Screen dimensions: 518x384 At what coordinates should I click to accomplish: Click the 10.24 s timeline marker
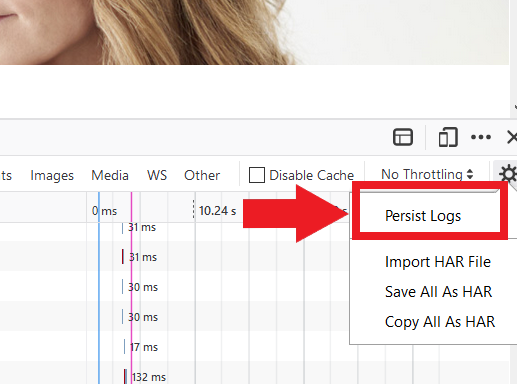(217, 211)
